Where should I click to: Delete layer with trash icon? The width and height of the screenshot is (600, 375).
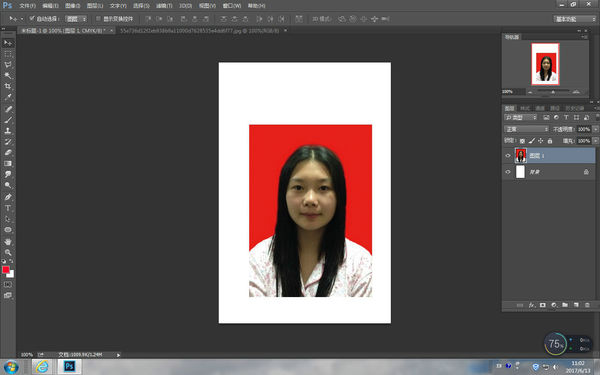pyautogui.click(x=587, y=305)
